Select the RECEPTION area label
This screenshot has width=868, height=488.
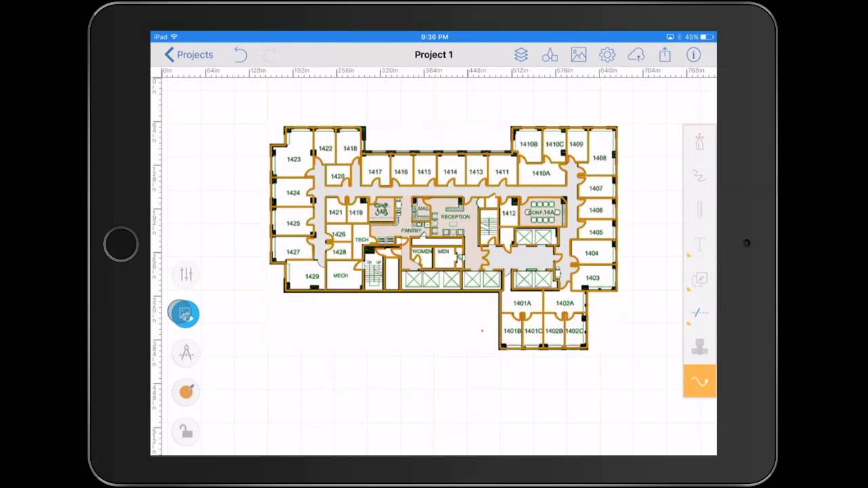[455, 217]
